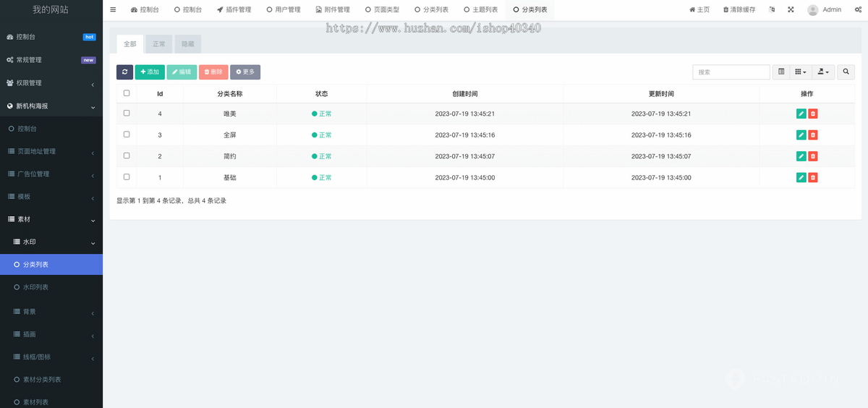The width and height of the screenshot is (868, 408).
Task: Click the 主页 home link
Action: 699,9
